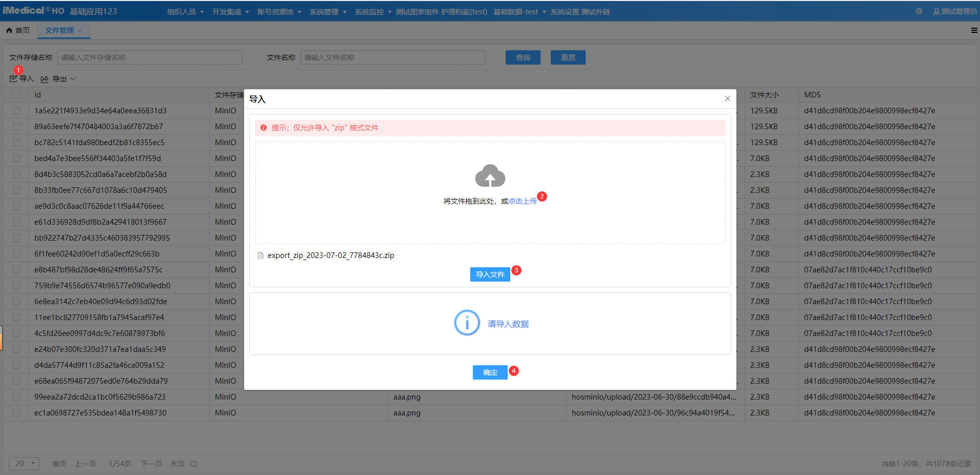Viewport: 980px width, 475px height.
Task: Check the row ec1a0698727e535bdea148a1f5498730
Action: pyautogui.click(x=16, y=413)
